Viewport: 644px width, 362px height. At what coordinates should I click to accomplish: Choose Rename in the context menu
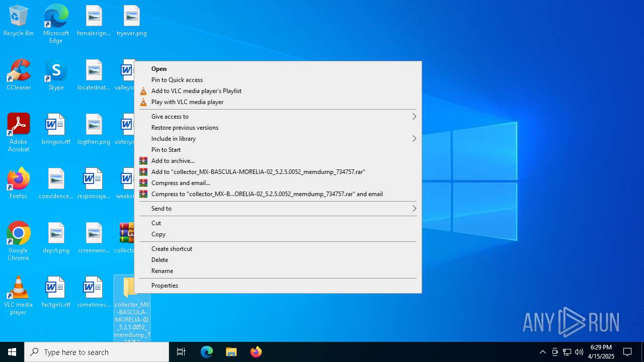pos(278,271)
